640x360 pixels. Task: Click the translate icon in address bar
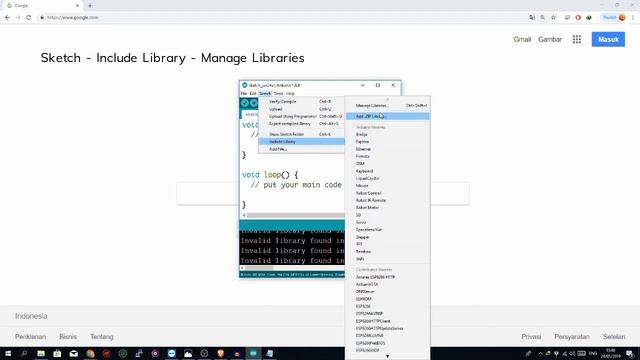coord(531,18)
